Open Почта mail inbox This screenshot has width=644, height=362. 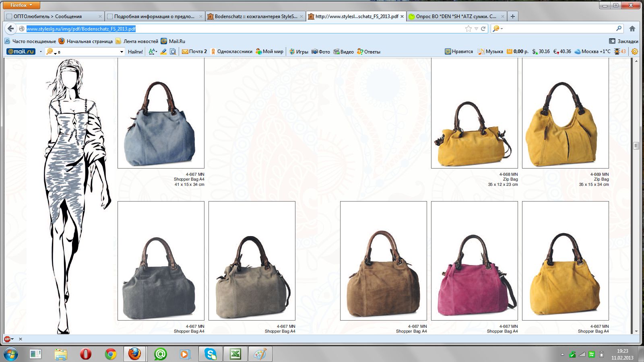pos(194,51)
